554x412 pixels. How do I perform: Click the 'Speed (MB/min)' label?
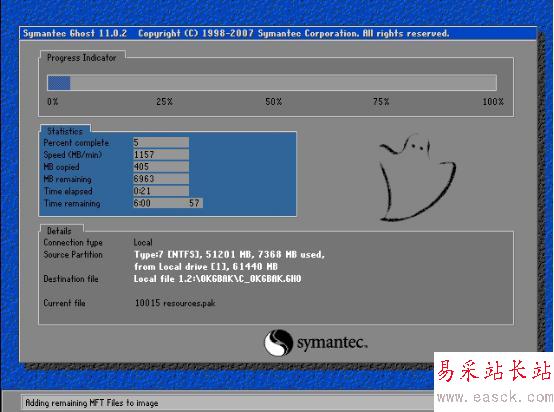click(72, 155)
